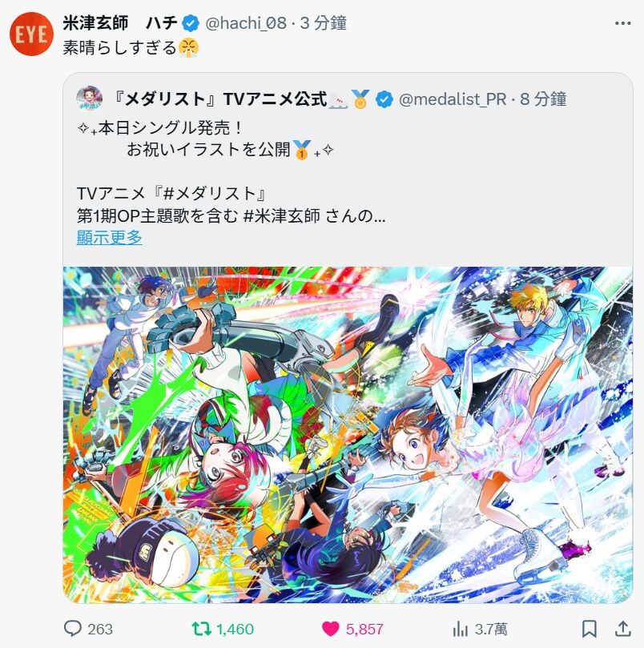Image resolution: width=644 pixels, height=648 pixels.
Task: Click the retweet arrows icon
Action: (202, 629)
